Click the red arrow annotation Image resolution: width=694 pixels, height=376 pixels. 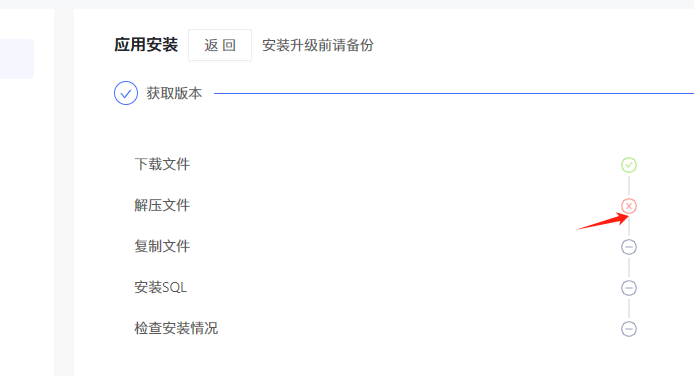coord(602,221)
